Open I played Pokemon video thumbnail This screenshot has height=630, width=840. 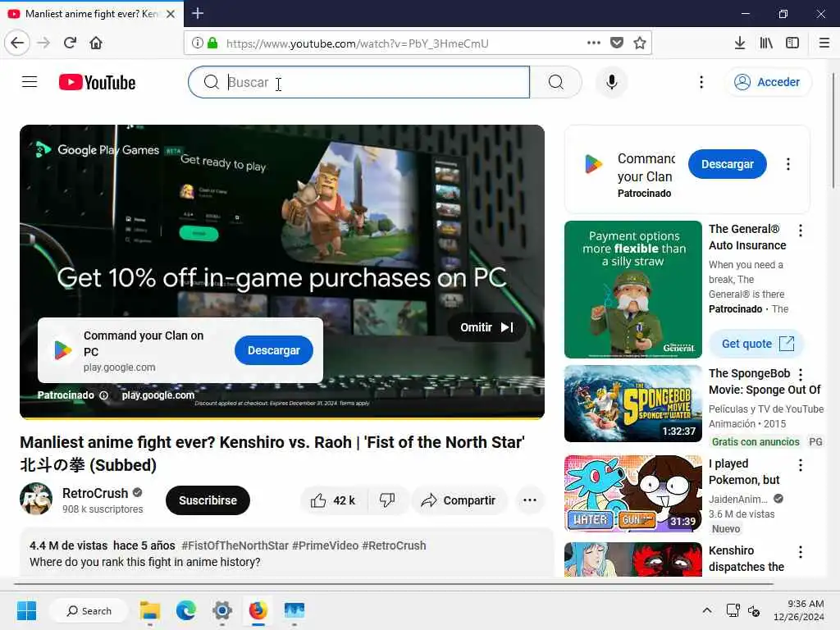point(632,493)
